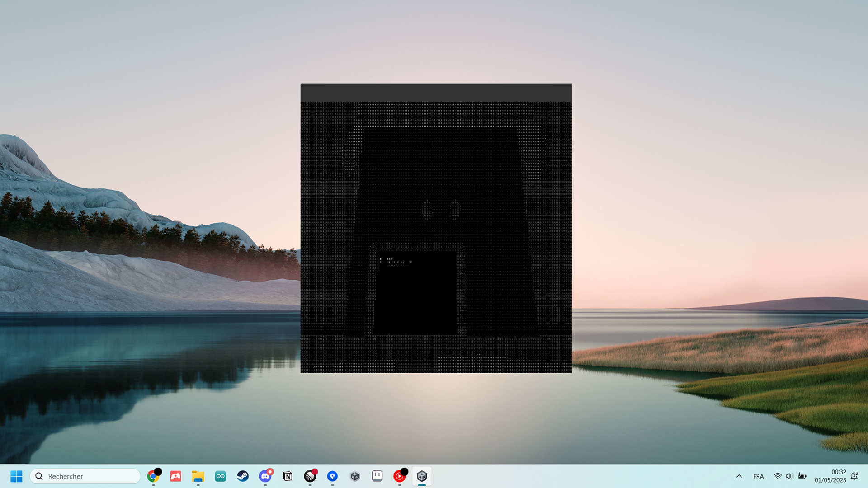
Task: Launch the Arduino IDE taskbar icon
Action: coord(220,476)
